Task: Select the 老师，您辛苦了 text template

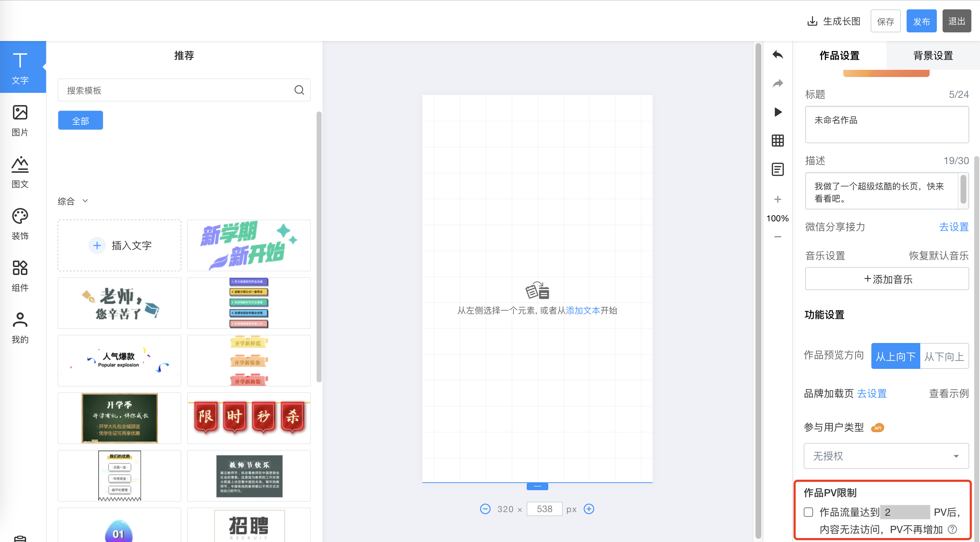Action: coord(119,303)
